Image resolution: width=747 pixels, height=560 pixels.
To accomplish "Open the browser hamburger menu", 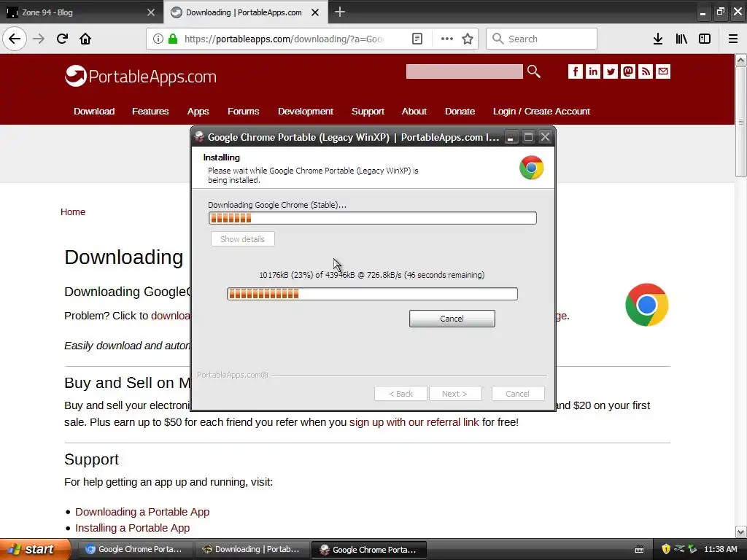I will point(732,39).
